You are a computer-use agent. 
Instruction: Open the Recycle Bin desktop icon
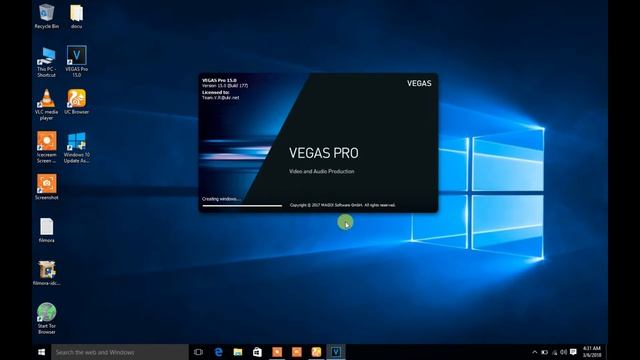pyautogui.click(x=47, y=16)
